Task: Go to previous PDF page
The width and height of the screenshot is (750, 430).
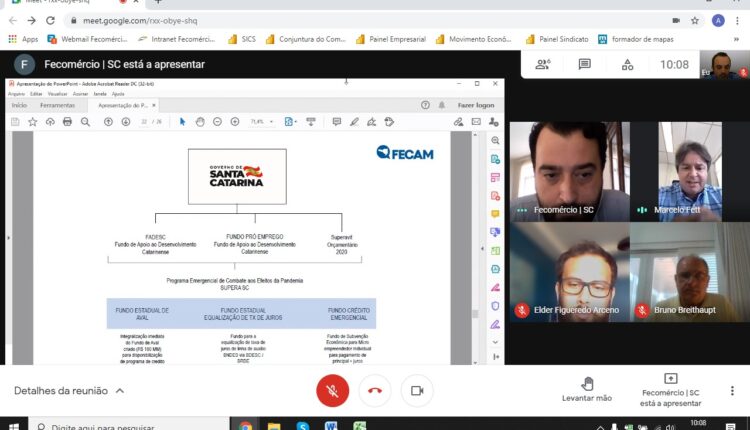Action: click(109, 122)
